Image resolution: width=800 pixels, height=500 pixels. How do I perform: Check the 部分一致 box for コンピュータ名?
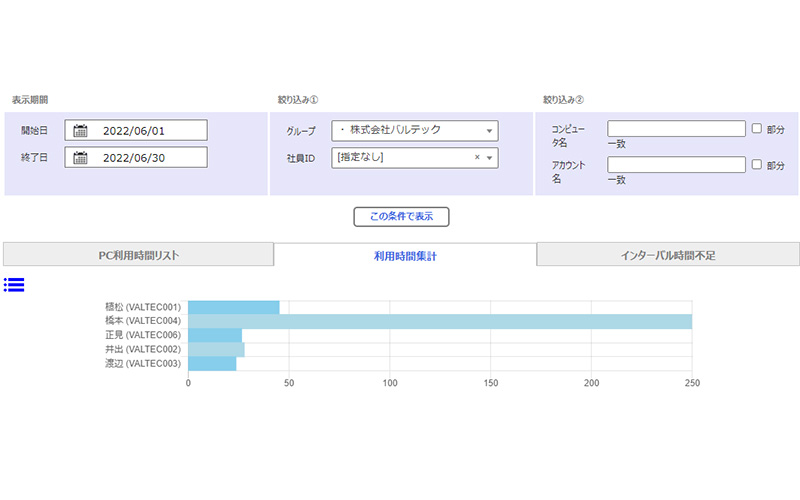click(x=757, y=129)
